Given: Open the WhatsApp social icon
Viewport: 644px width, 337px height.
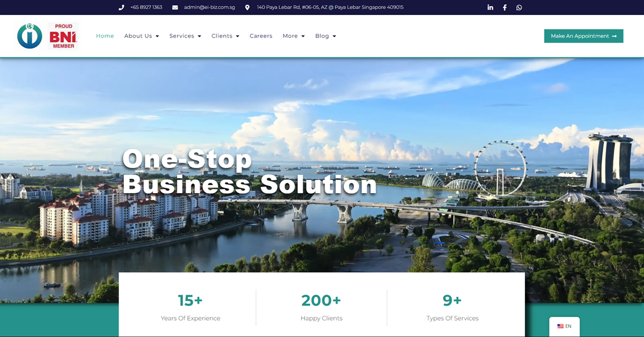Looking at the screenshot, I should tap(519, 8).
